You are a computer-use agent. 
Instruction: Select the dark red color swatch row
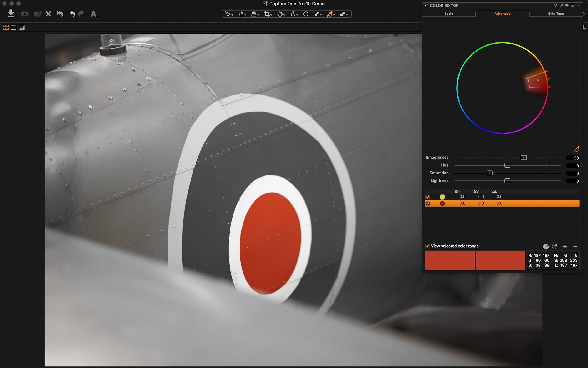point(502,203)
